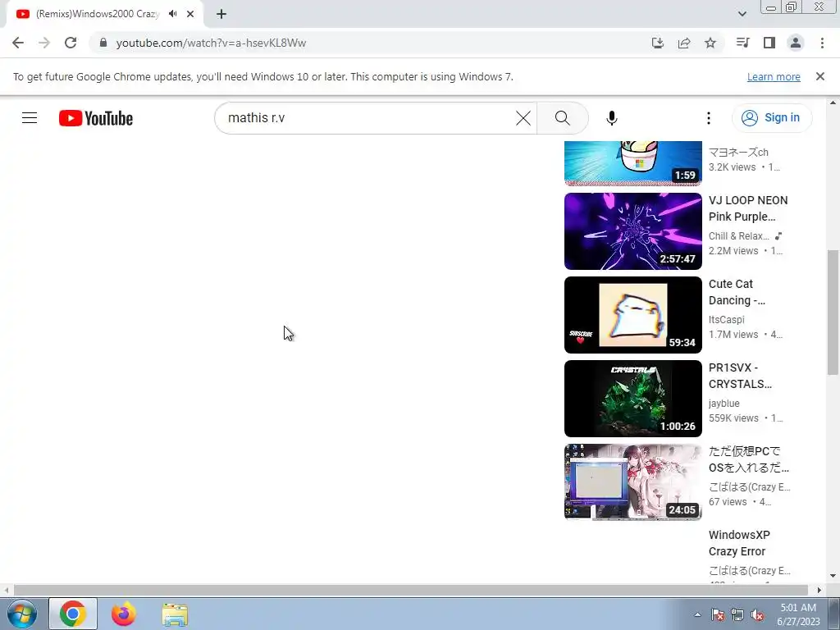
Task: View site info via the padlock icon
Action: tap(103, 43)
